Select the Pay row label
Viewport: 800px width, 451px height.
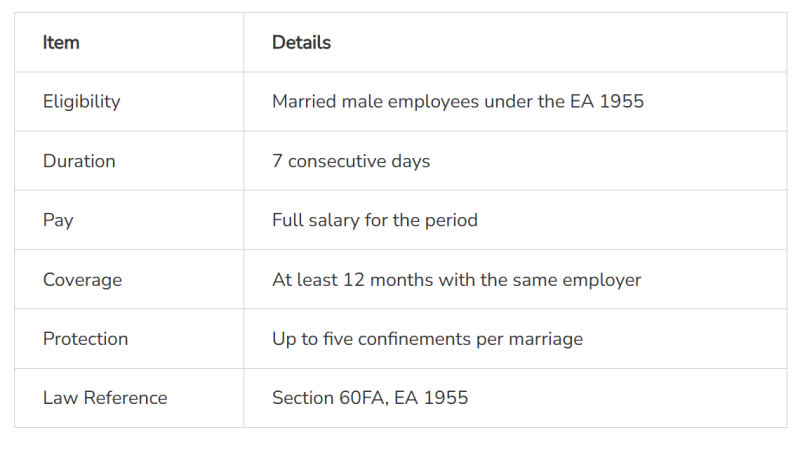[x=58, y=220]
